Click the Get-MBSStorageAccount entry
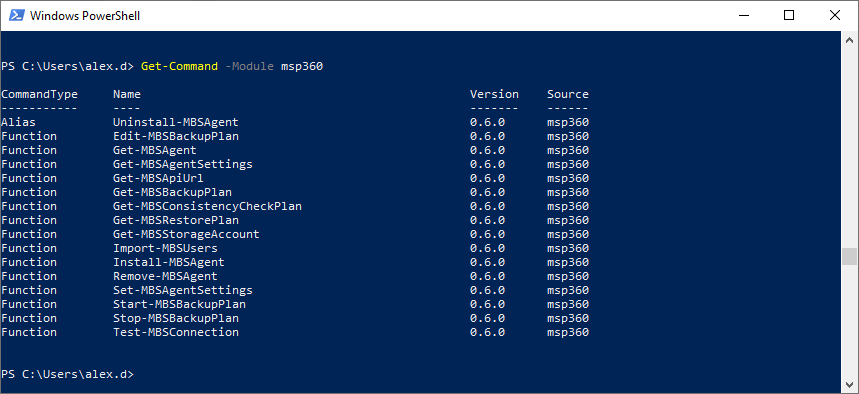The height and width of the screenshot is (394, 859). click(x=186, y=234)
